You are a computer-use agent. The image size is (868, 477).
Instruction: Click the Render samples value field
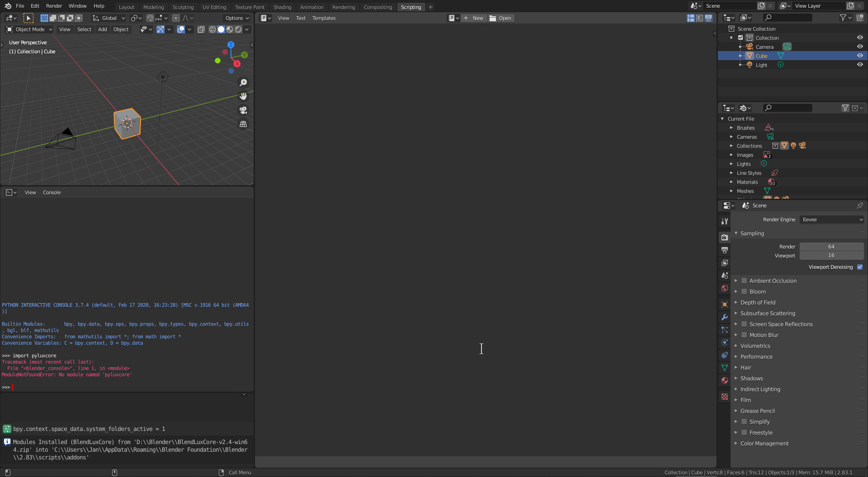coord(831,247)
